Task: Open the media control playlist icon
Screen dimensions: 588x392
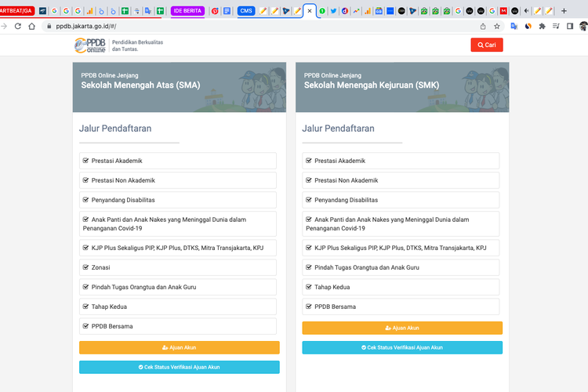Action: click(x=556, y=26)
